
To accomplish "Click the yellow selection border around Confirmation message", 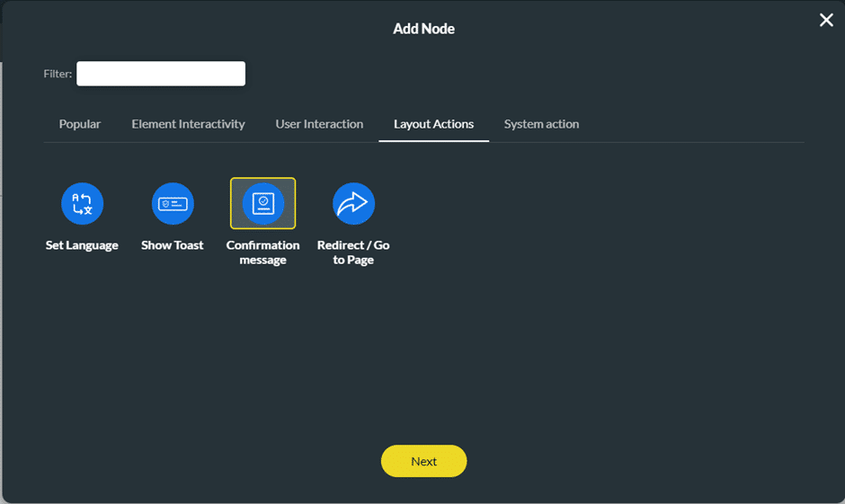I will coord(232,204).
